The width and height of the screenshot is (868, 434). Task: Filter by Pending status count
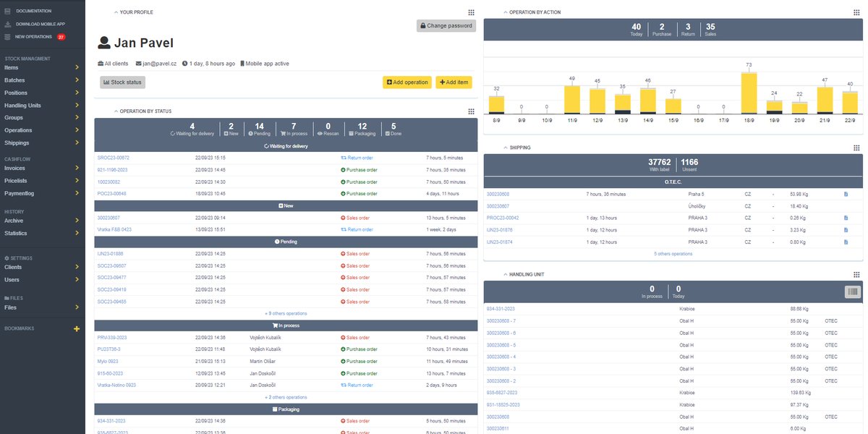click(259, 129)
